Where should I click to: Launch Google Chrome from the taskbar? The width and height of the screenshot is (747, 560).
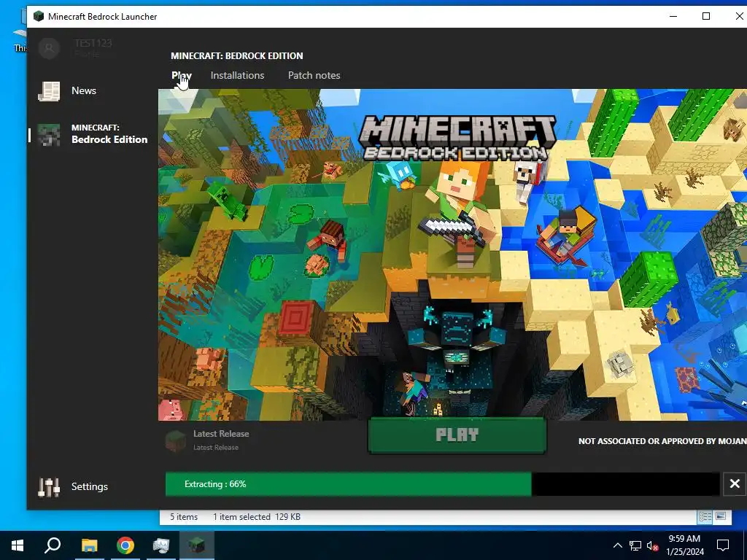coord(125,545)
